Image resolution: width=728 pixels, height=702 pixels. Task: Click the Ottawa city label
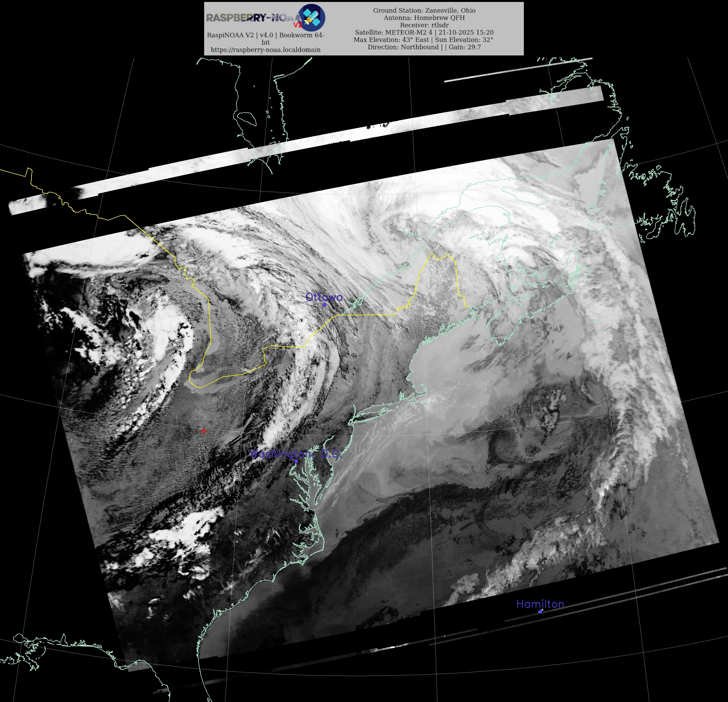coord(324,297)
